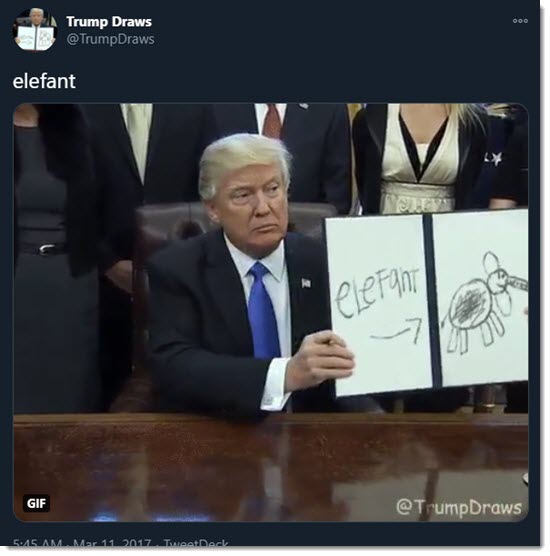Click the hand holding the folder

(319, 361)
